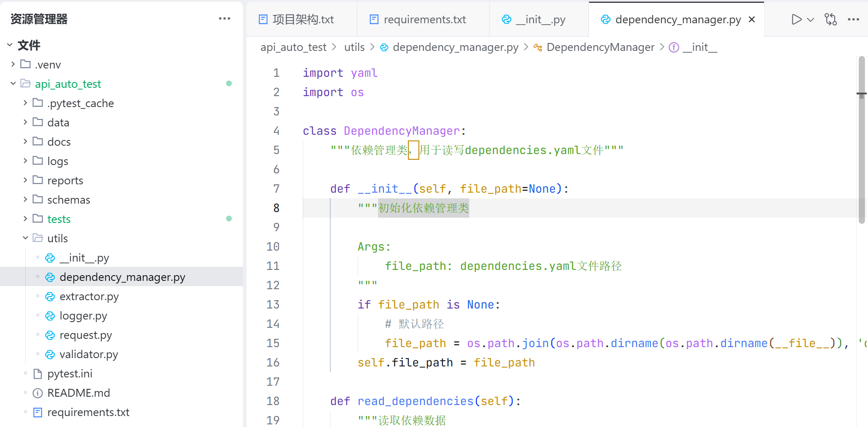Viewport: 868px width, 427px height.
Task: Click the schemas folder icon
Action: (38, 199)
